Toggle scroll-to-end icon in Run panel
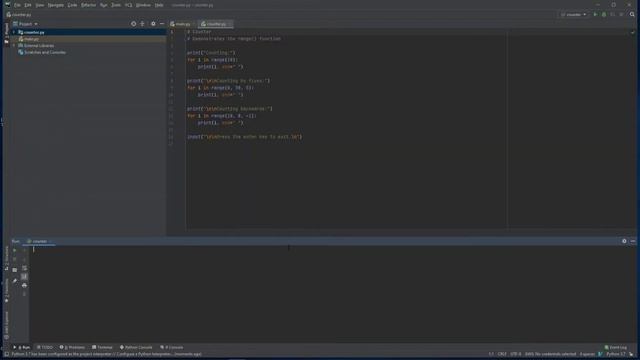 [24, 277]
